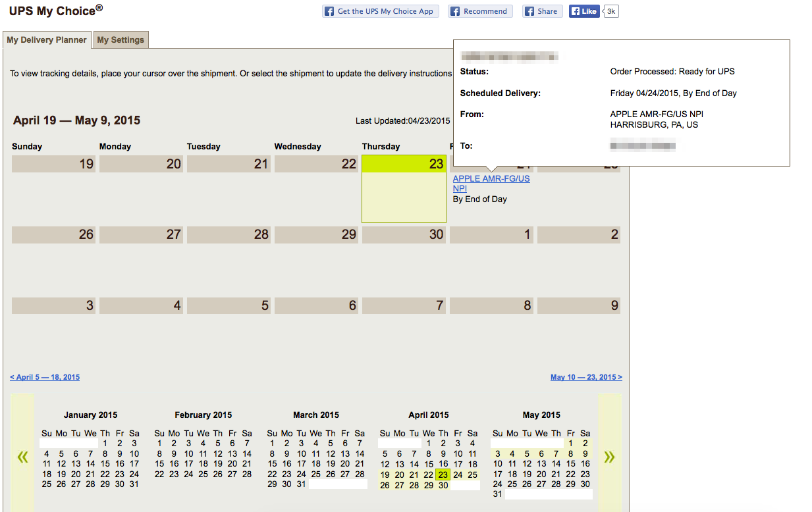Click the Facebook Share button
812x512 pixels.
(542, 11)
